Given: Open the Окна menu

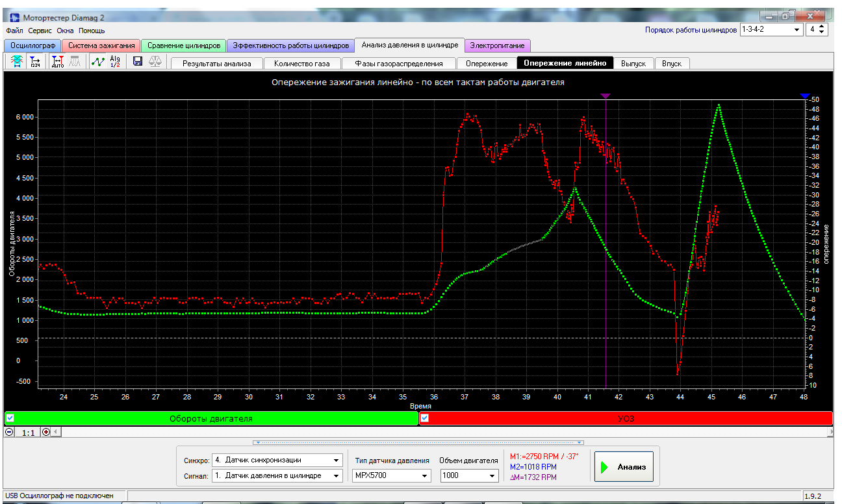Looking at the screenshot, I should tap(65, 31).
